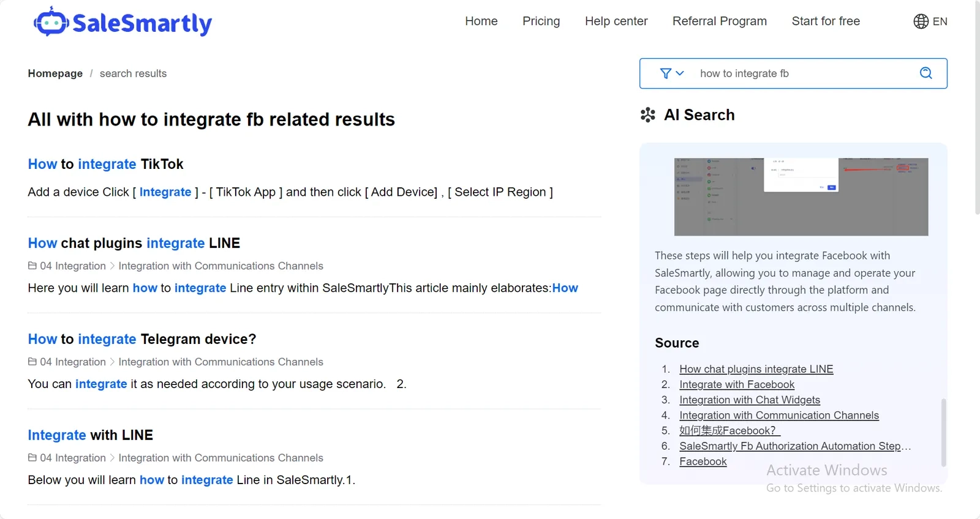Viewport: 980px width, 519px height.
Task: Click folder icon under Telegram device result
Action: click(x=32, y=362)
